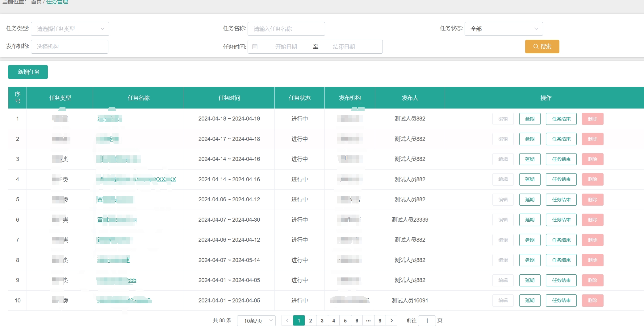644x328 pixels.
Task: Select the 结束日期 field
Action: tap(344, 47)
